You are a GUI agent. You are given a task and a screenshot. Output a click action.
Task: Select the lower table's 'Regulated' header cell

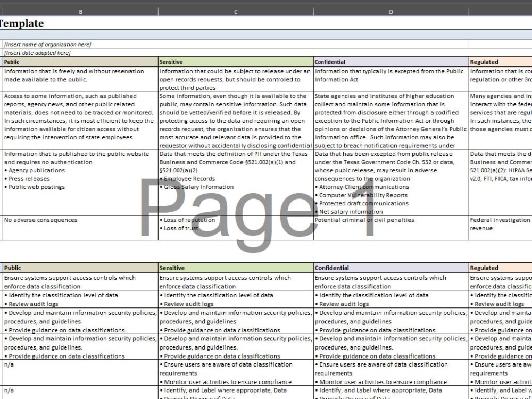coord(501,268)
